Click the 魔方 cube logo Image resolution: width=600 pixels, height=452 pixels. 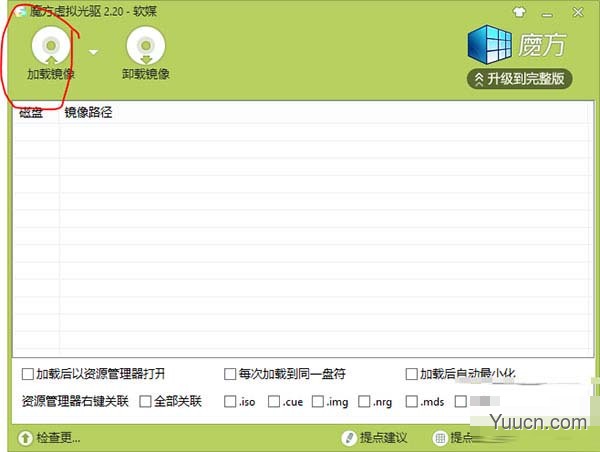489,44
